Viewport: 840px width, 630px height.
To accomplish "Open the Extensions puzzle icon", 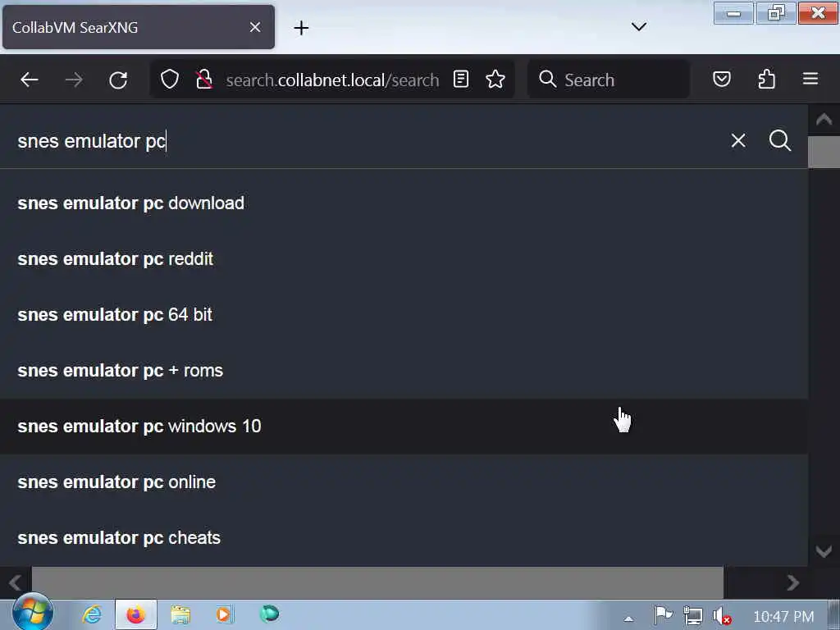I will coord(767,80).
